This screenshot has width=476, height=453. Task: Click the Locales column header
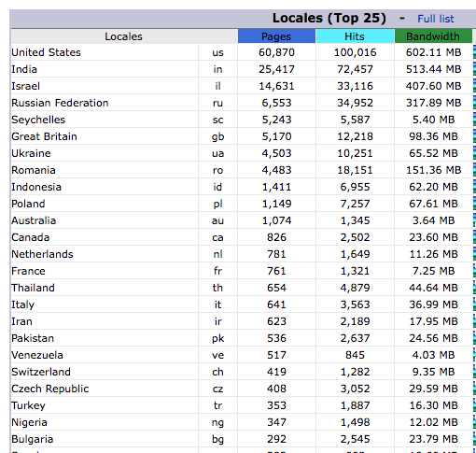(x=124, y=36)
